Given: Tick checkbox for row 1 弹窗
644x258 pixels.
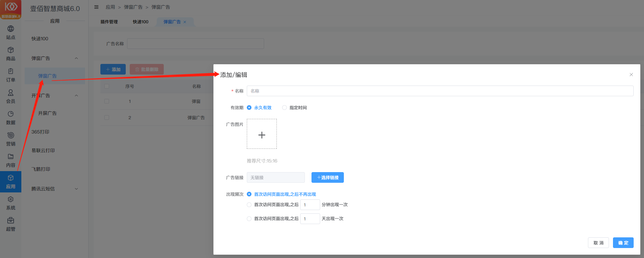Looking at the screenshot, I should pos(107,101).
